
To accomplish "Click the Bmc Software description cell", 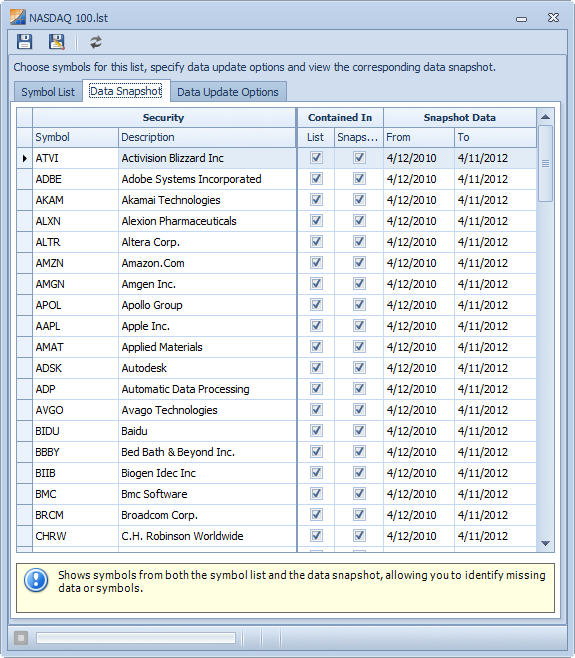I will pyautogui.click(x=207, y=494).
